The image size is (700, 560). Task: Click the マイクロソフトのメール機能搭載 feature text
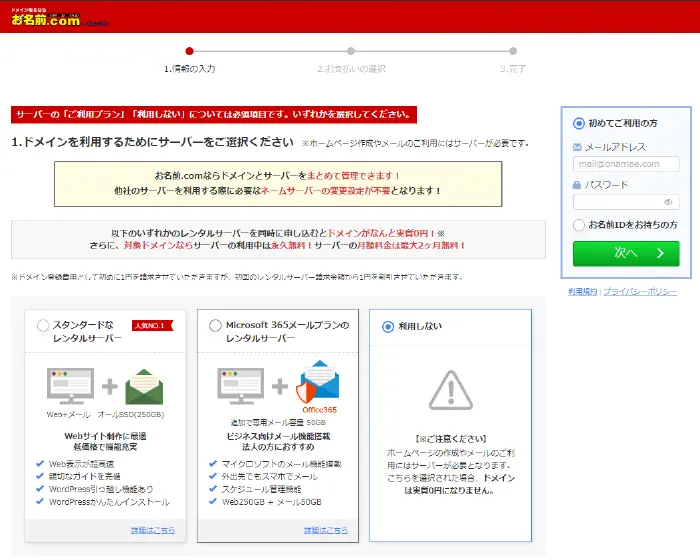pyautogui.click(x=281, y=464)
